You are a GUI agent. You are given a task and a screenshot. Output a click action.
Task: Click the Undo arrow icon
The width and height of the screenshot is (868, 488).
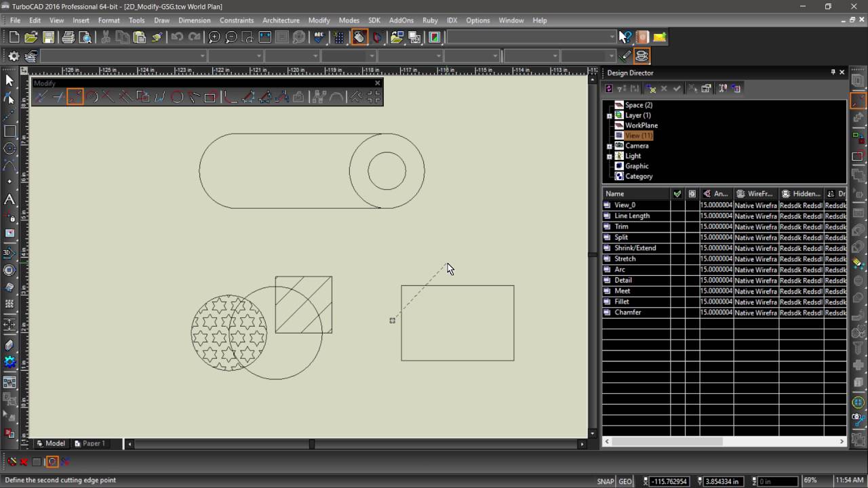click(177, 37)
